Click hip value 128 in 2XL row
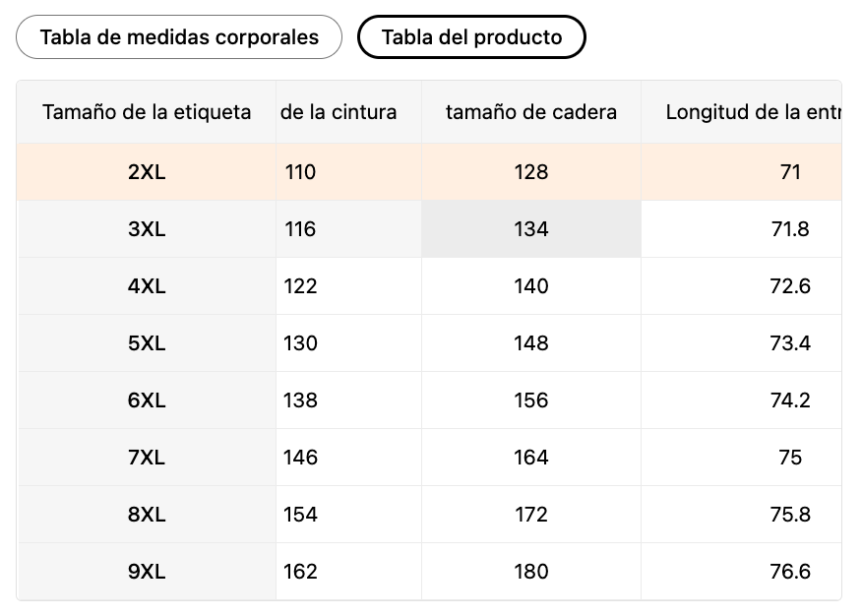Image resolution: width=862 pixels, height=616 pixels. [531, 172]
